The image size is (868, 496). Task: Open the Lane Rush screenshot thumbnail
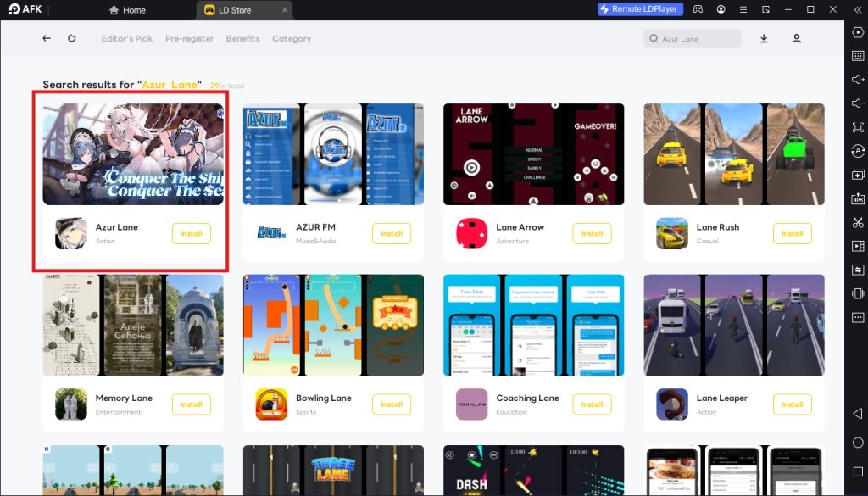coord(733,154)
